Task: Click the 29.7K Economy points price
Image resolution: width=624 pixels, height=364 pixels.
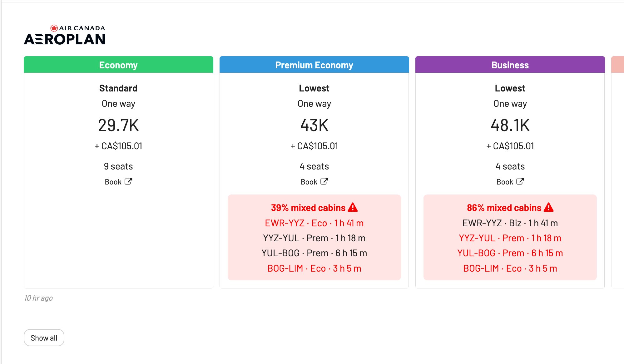Action: [118, 125]
